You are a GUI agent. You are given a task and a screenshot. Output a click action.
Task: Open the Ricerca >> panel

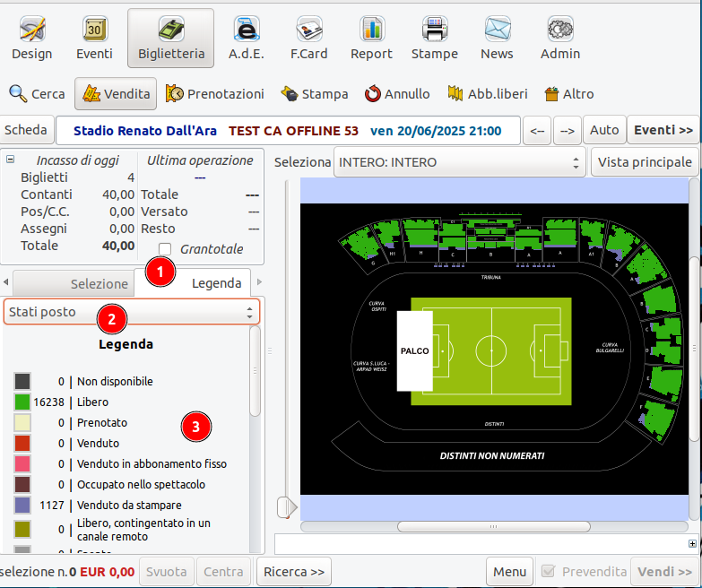pos(294,572)
